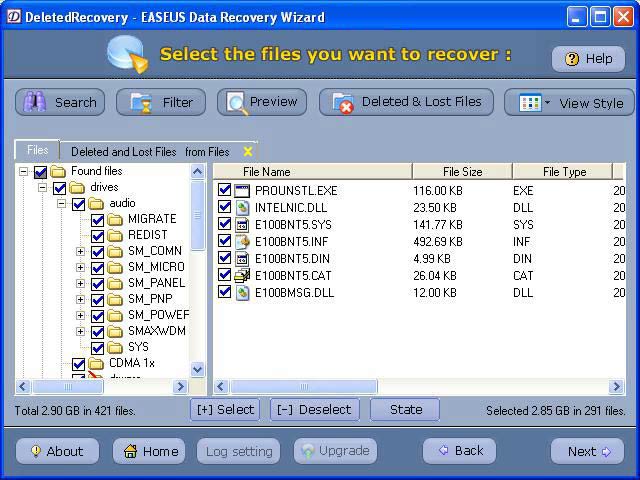
Task: Collapse the audio folder node
Action: [61, 203]
